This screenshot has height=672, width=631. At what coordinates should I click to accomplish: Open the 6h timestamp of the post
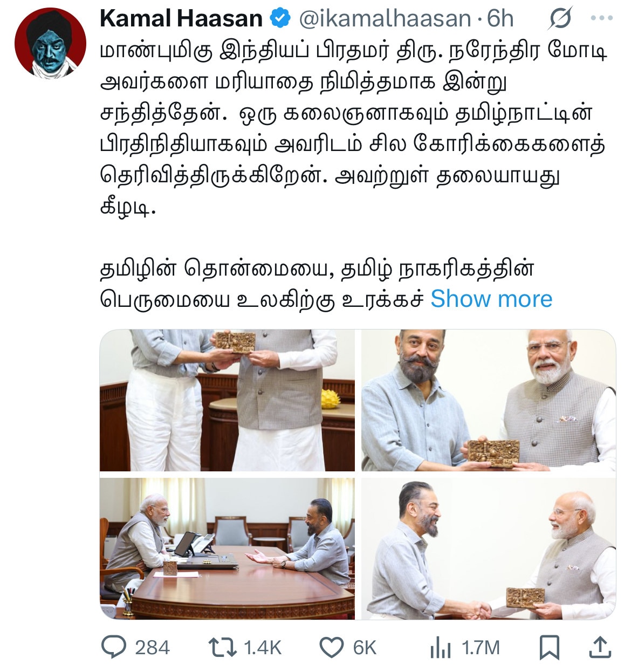point(500,19)
